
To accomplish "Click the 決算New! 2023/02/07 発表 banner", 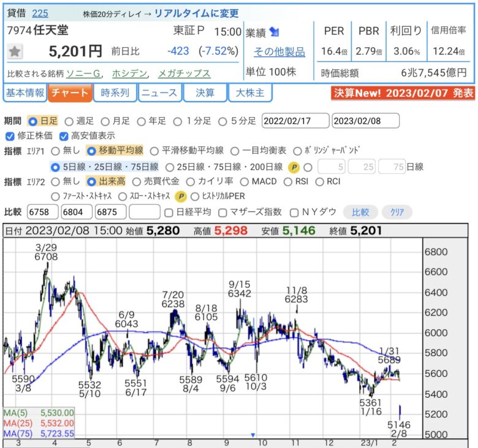I will [x=403, y=93].
